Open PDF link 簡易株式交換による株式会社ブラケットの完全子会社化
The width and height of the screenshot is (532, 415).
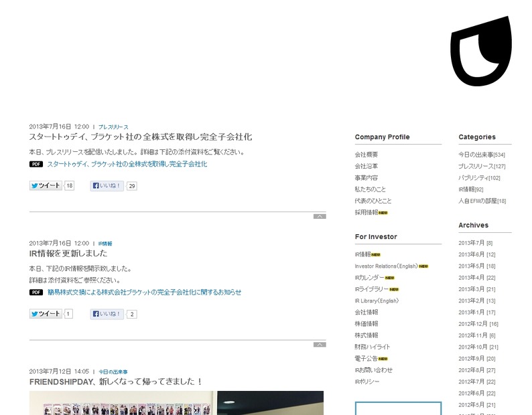click(x=144, y=293)
